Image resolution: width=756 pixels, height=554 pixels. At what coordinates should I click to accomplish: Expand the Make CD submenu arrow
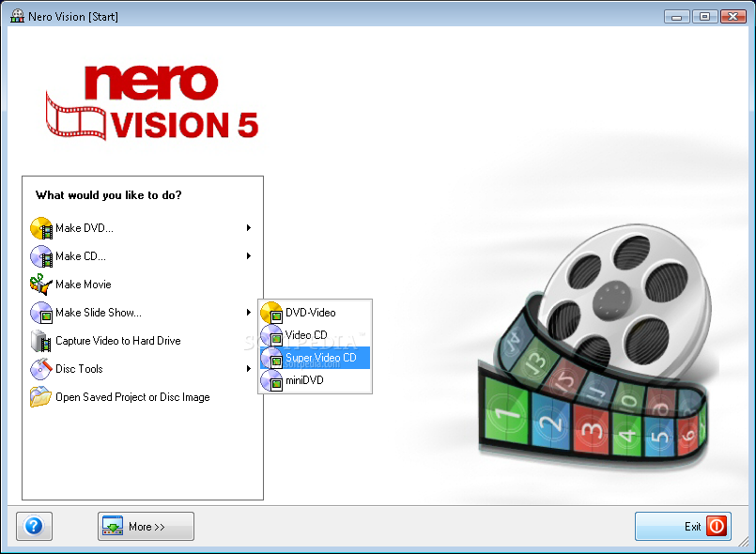(249, 256)
